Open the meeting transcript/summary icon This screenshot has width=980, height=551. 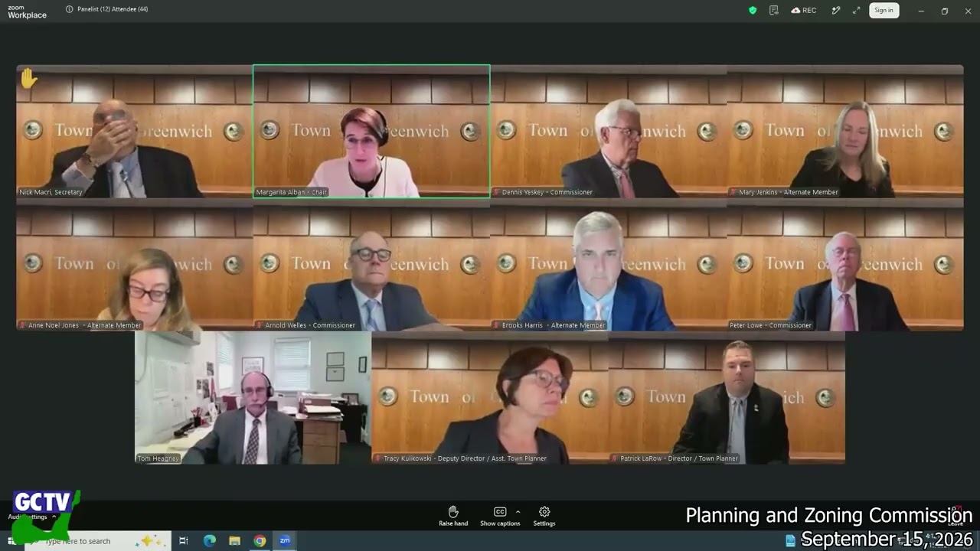(x=774, y=10)
